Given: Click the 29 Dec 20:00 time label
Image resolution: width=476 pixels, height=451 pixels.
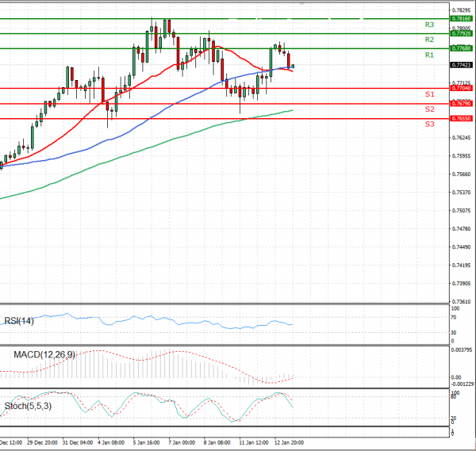Looking at the screenshot, I should pyautogui.click(x=42, y=443).
